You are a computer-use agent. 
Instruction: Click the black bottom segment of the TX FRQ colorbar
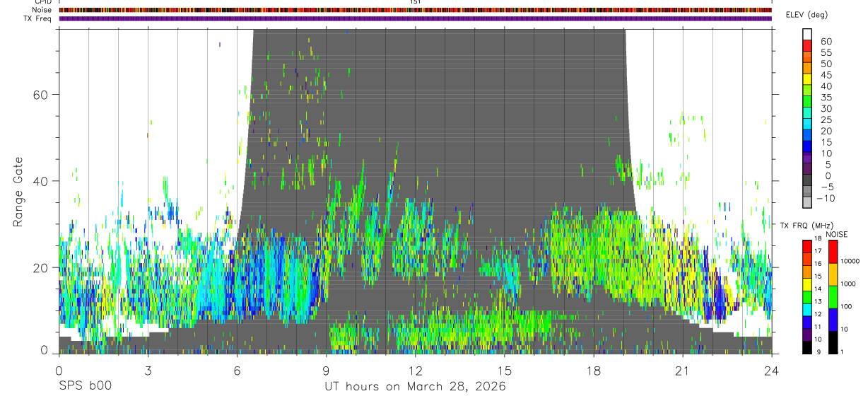point(807,347)
